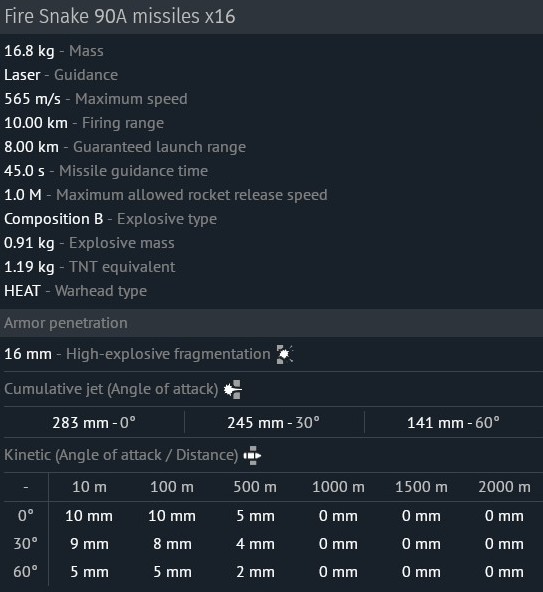
Task: Click the 16.8 kg Mass row
Action: 54,51
